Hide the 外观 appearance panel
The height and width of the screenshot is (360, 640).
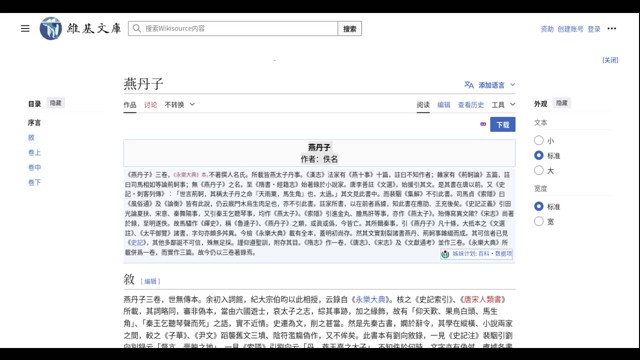(x=562, y=103)
